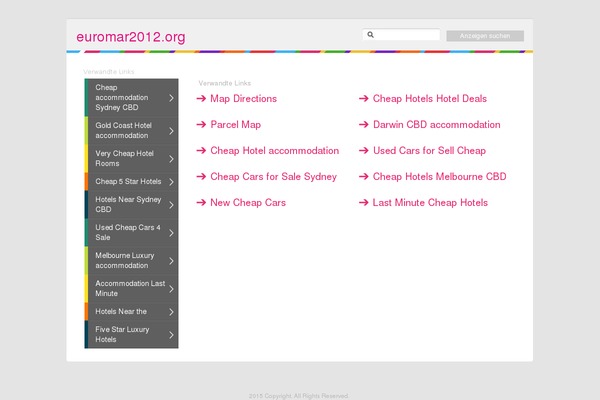Click the magnifier icon in search box
Image resolution: width=600 pixels, height=400 pixels.
370,35
